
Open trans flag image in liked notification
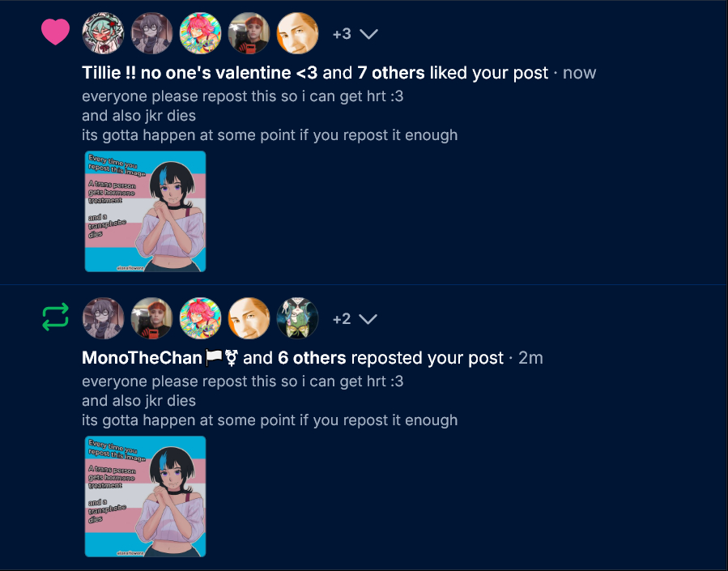[x=145, y=211]
